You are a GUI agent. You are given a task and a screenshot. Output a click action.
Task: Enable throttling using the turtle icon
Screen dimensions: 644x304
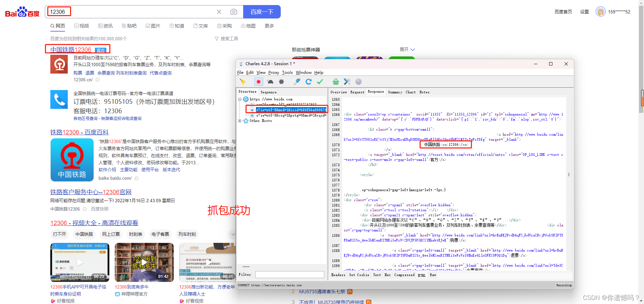pos(270,82)
